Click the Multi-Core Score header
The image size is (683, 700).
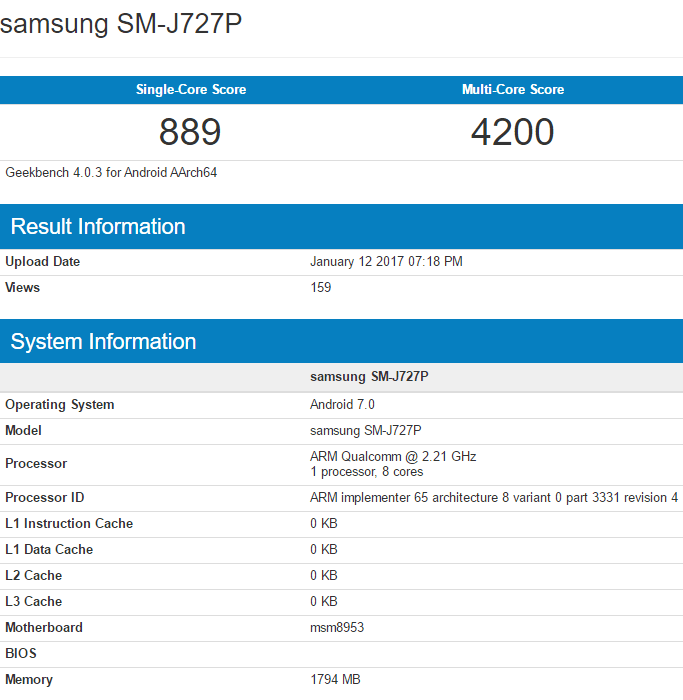coord(513,89)
